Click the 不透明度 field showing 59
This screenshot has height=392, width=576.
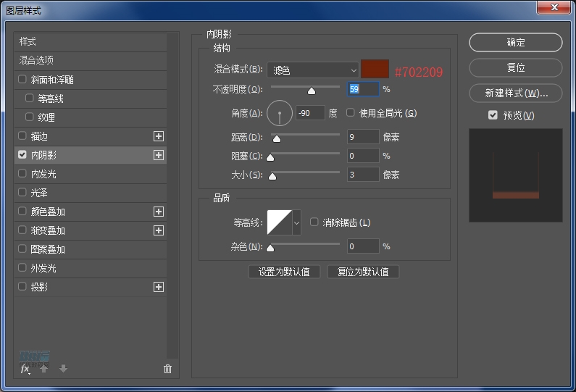tap(363, 89)
